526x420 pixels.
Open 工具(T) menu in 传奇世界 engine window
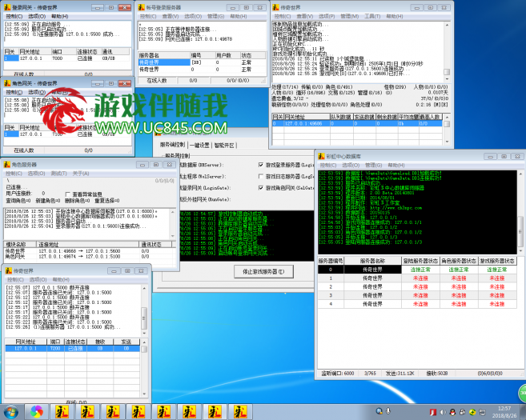(372, 16)
